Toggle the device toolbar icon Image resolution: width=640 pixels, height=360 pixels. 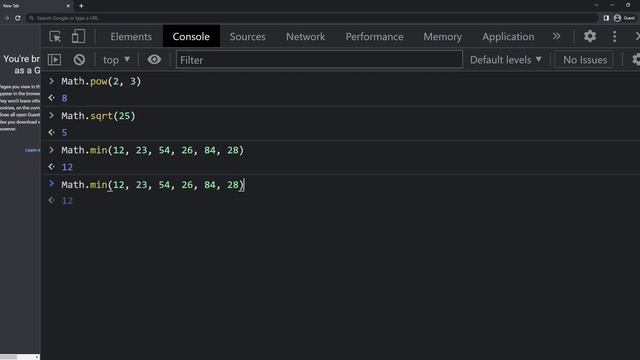point(78,36)
